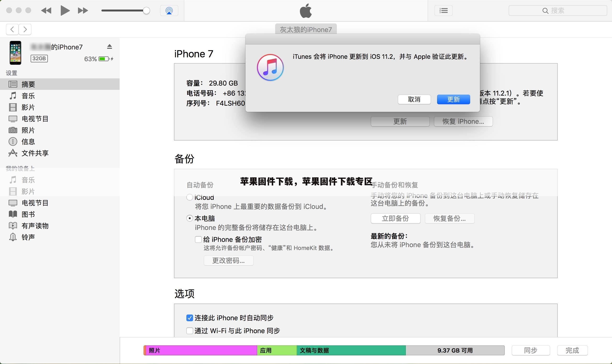This screenshot has width=612, height=364.
Task: Open 图书 in the sidebar
Action: (x=60, y=214)
